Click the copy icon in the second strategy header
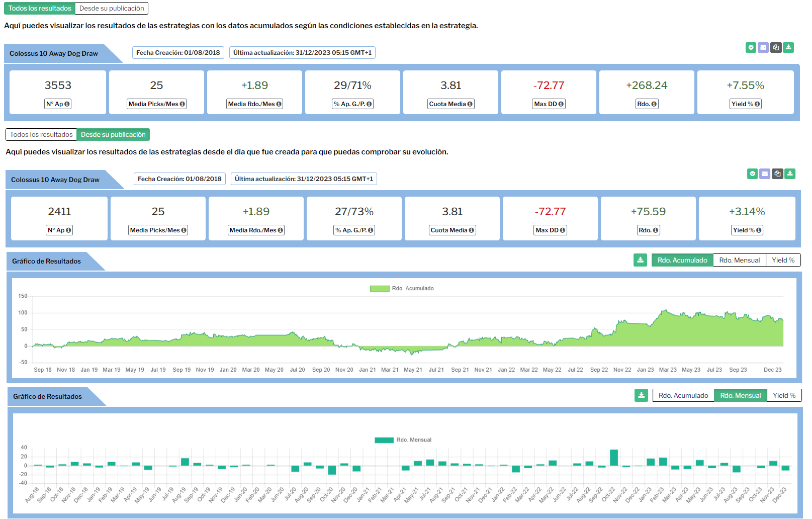 tap(777, 174)
